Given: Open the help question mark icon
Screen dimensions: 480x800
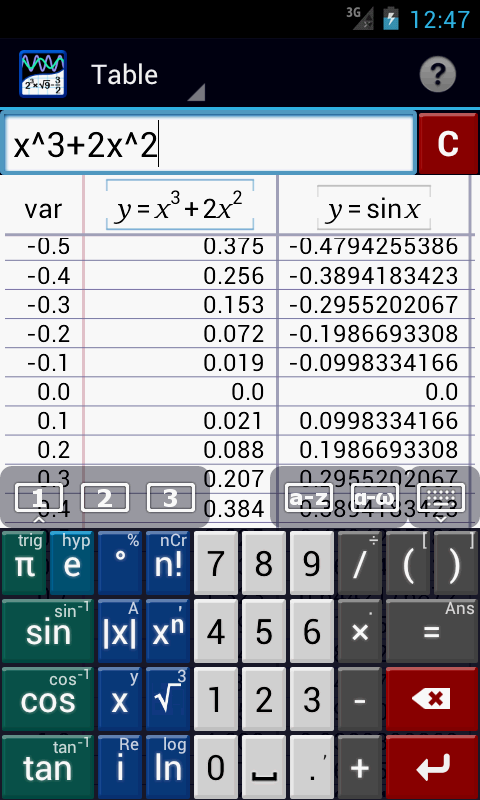Looking at the screenshot, I should click(x=438, y=74).
